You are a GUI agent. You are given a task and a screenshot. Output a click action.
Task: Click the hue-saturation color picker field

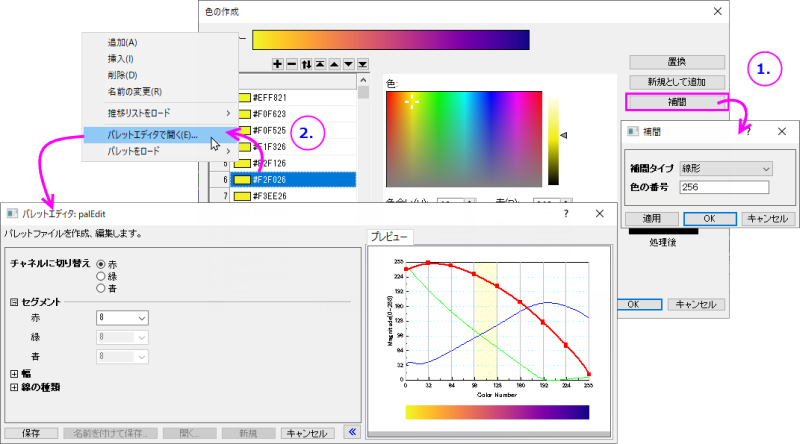464,139
